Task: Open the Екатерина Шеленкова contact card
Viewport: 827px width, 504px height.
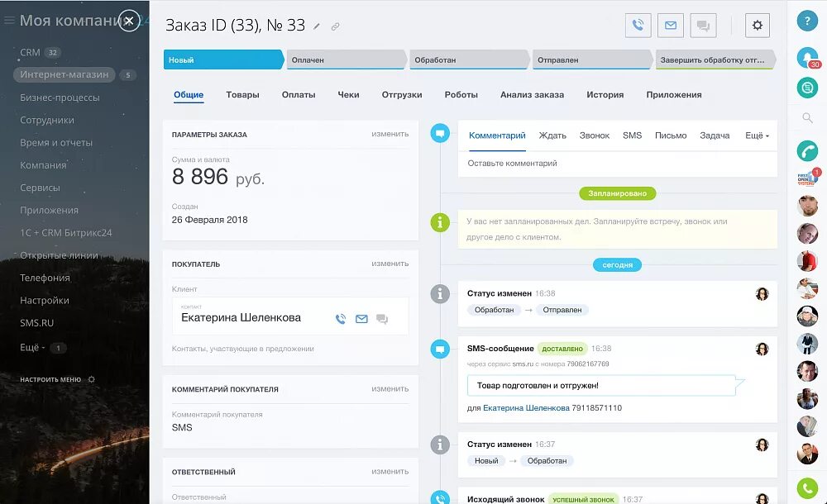Action: click(241, 318)
